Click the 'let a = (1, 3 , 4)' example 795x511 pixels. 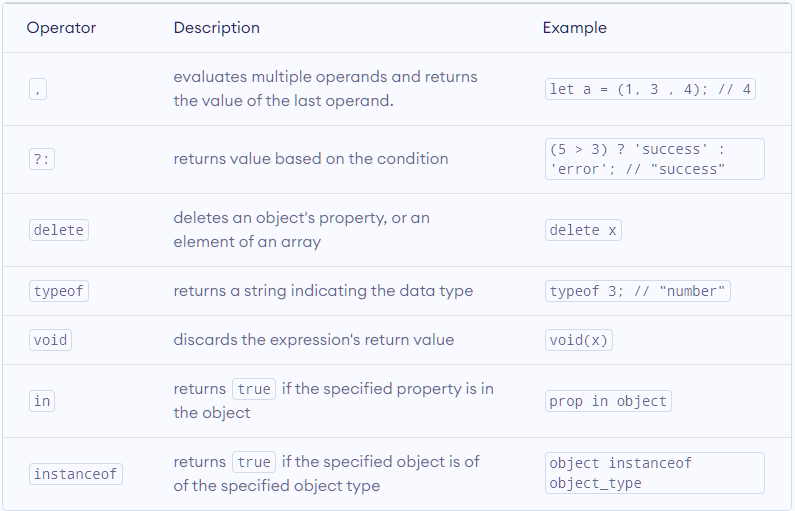650,89
